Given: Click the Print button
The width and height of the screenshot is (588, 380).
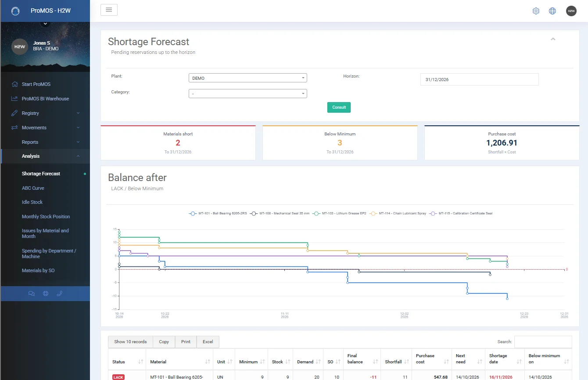Looking at the screenshot, I should click(x=186, y=342).
